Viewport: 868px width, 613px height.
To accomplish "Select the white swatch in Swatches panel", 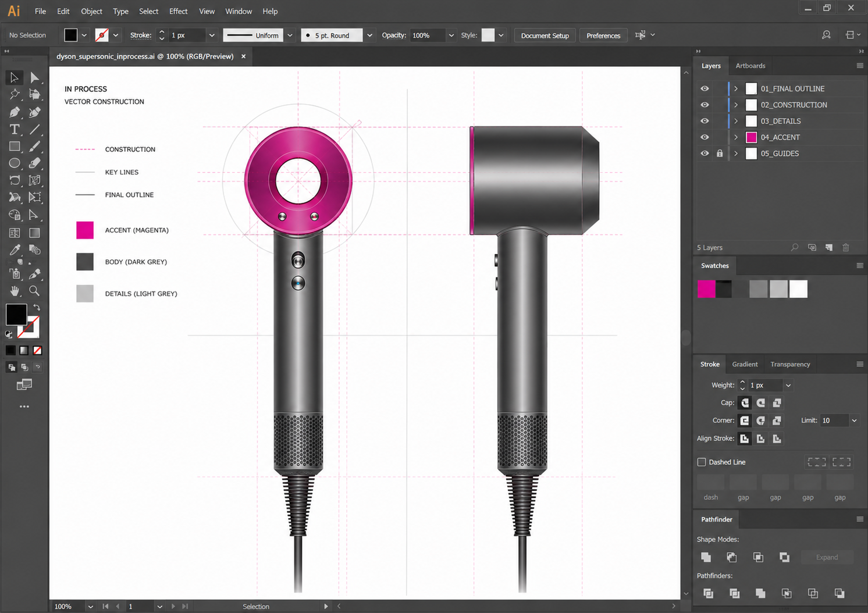I will click(x=799, y=289).
